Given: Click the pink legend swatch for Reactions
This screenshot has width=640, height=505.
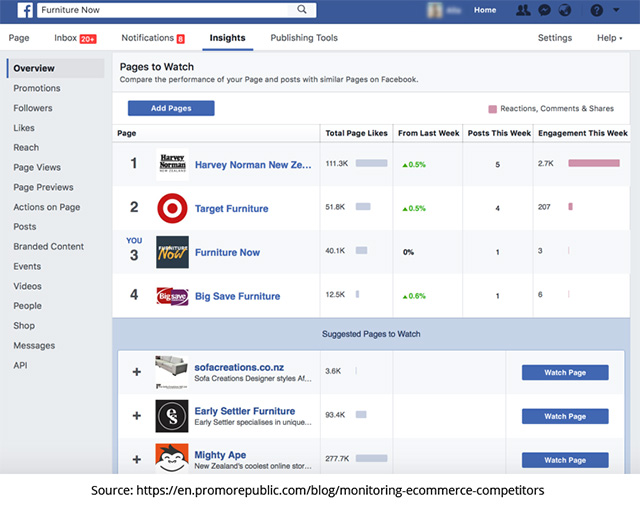Looking at the screenshot, I should (x=493, y=109).
